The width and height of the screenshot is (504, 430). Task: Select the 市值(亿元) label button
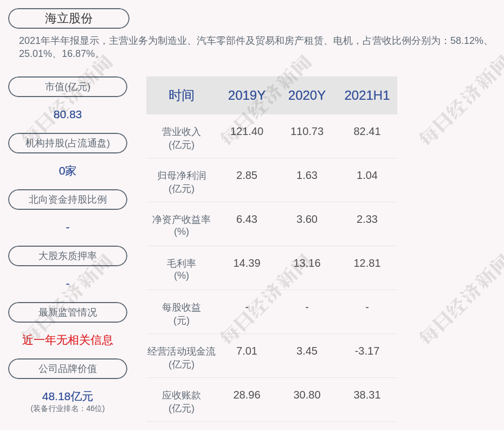coord(68,87)
